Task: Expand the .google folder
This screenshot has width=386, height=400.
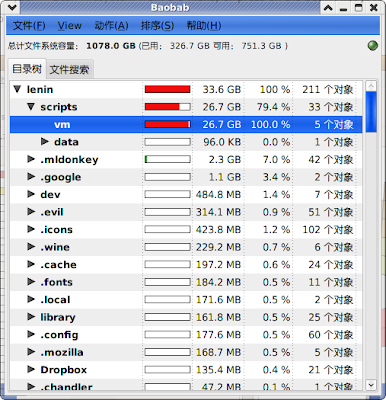Action: 31,177
